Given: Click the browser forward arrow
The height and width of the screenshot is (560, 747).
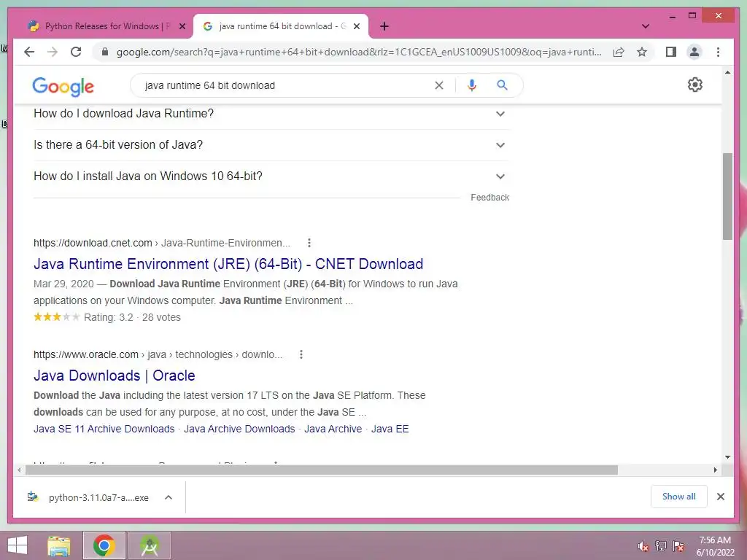Looking at the screenshot, I should click(x=53, y=52).
